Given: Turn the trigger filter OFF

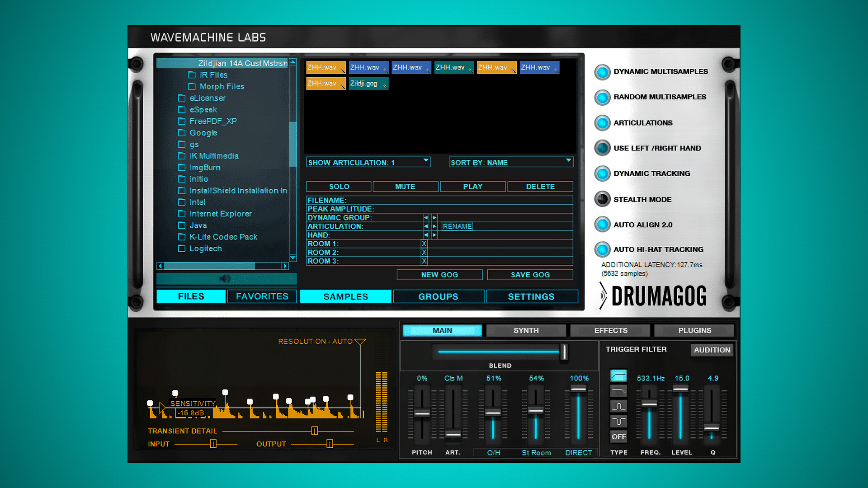Looking at the screenshot, I should (618, 436).
